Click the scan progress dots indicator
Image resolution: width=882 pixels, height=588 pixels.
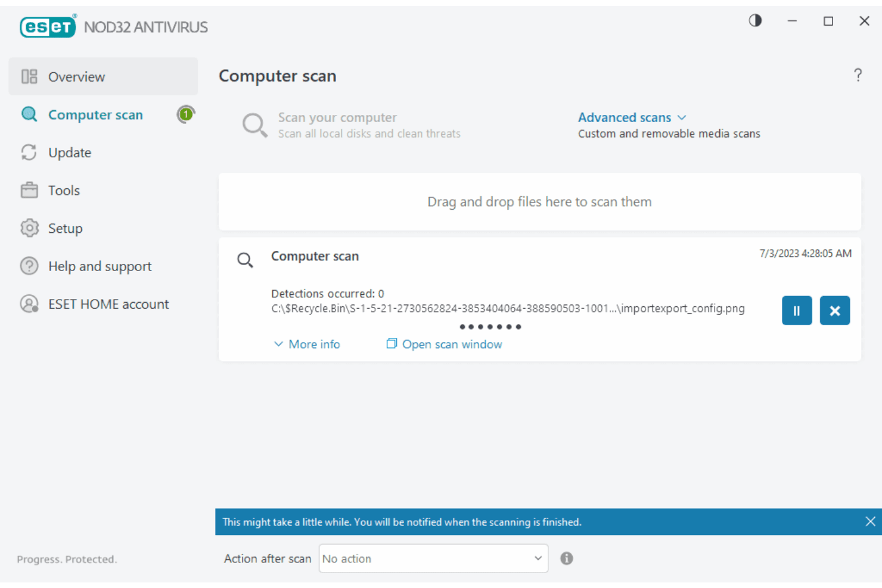490,327
